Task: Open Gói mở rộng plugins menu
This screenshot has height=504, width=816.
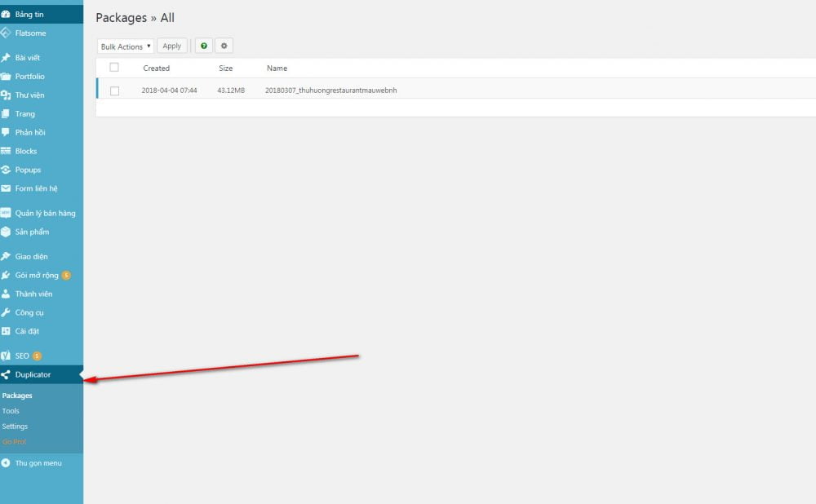Action: pyautogui.click(x=37, y=275)
